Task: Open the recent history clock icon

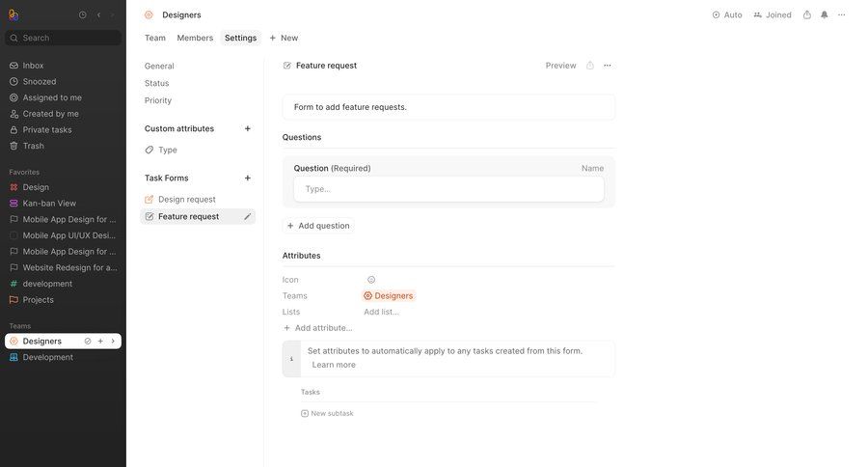Action: point(83,15)
